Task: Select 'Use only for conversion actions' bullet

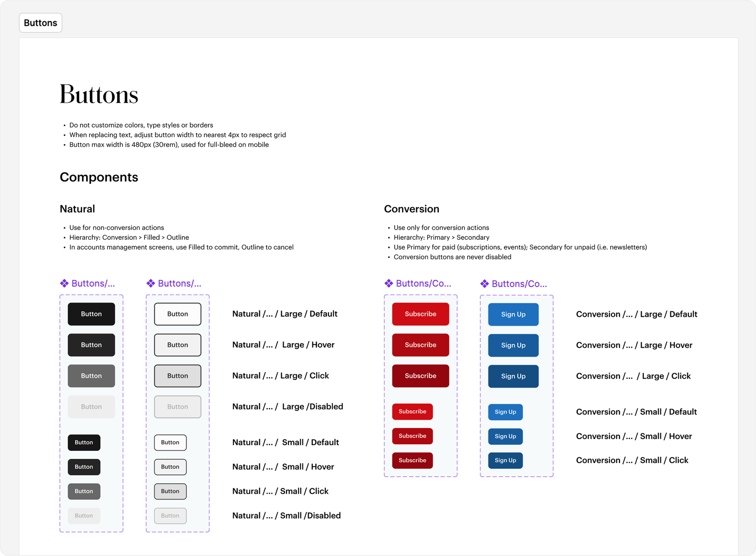Action: point(441,228)
